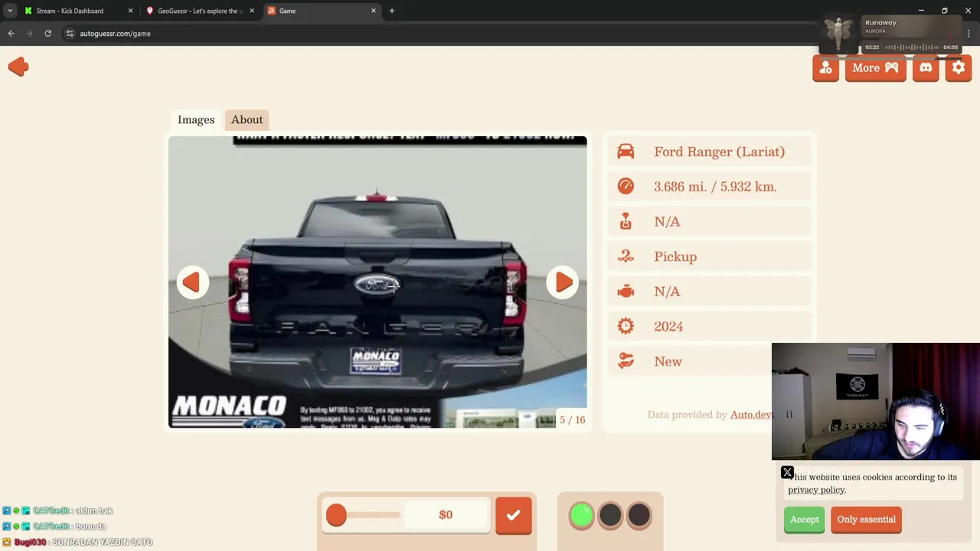Viewport: 980px width, 551px height.
Task: Go back with the orange arrow icon
Action: click(x=18, y=67)
